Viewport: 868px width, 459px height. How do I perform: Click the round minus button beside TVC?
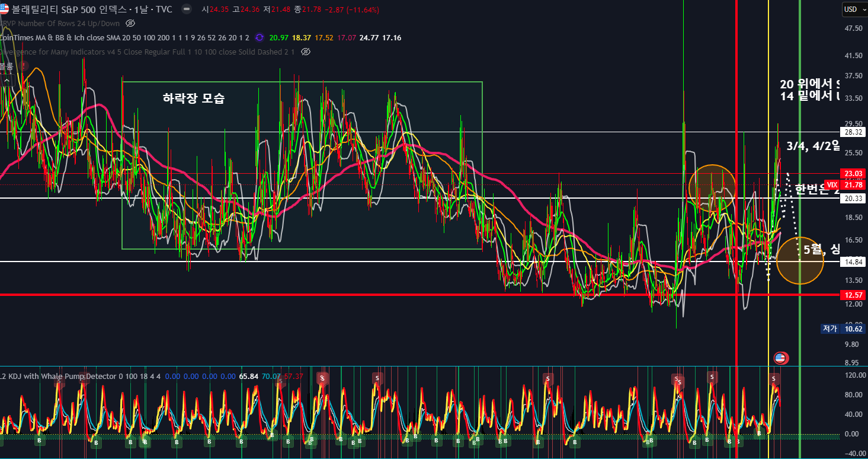[187, 9]
